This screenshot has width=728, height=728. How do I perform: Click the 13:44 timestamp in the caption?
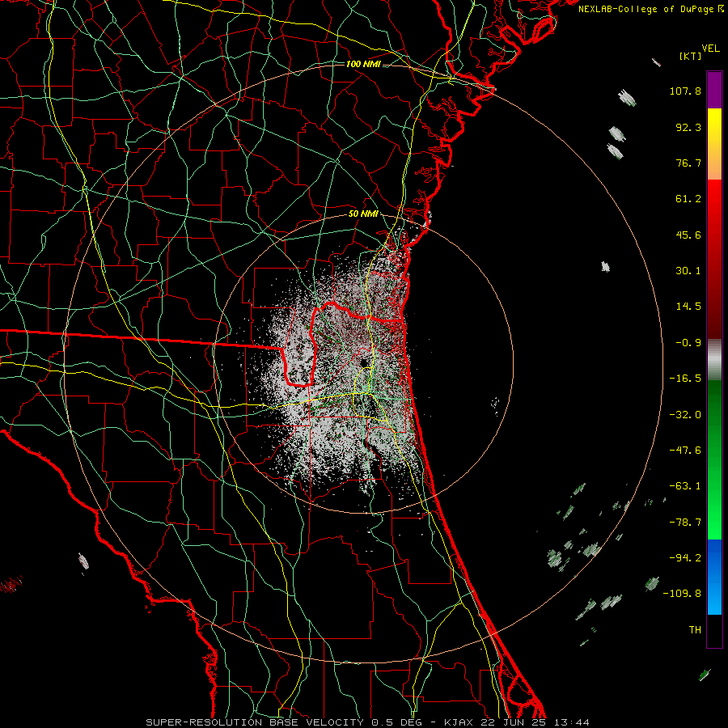point(572,722)
